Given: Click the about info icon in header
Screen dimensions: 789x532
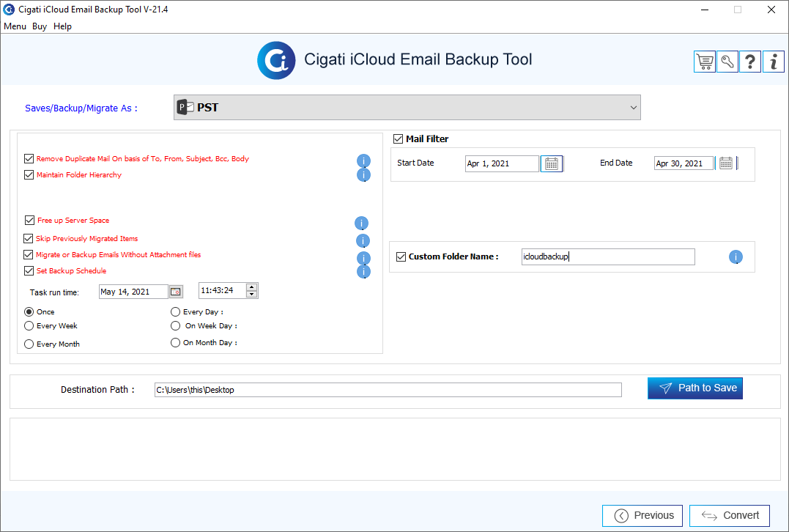Looking at the screenshot, I should [x=774, y=62].
